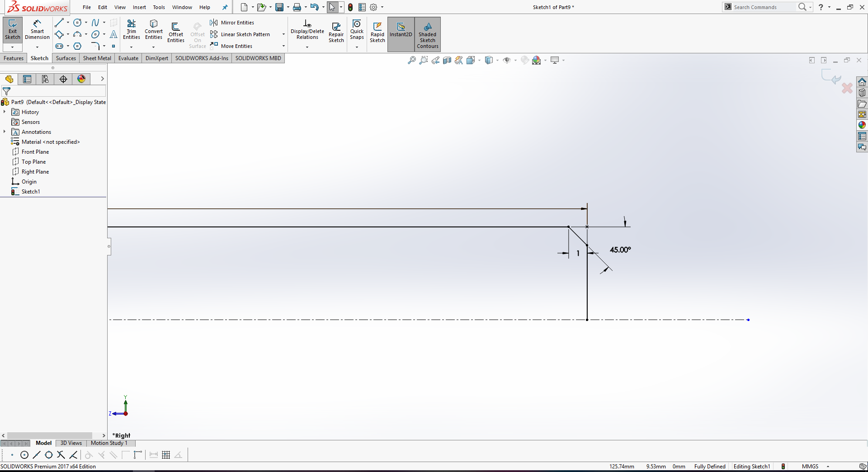
Task: Open Move Entities dropdown arrow
Action: click(x=283, y=46)
